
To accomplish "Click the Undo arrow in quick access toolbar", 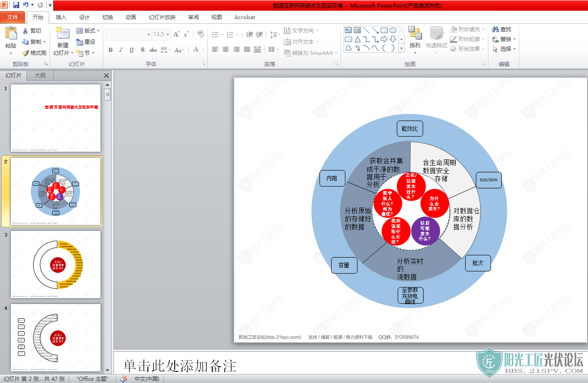I will [x=26, y=5].
